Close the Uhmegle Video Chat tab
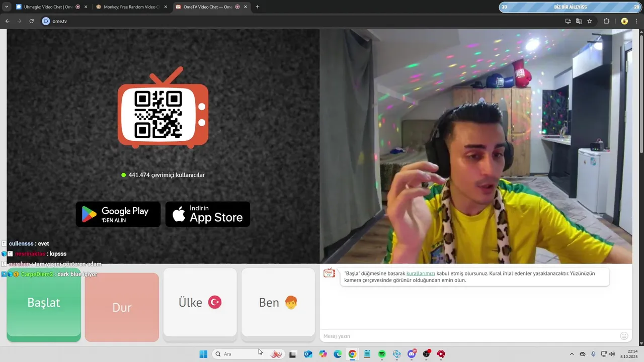The height and width of the screenshot is (362, 644). click(86, 7)
